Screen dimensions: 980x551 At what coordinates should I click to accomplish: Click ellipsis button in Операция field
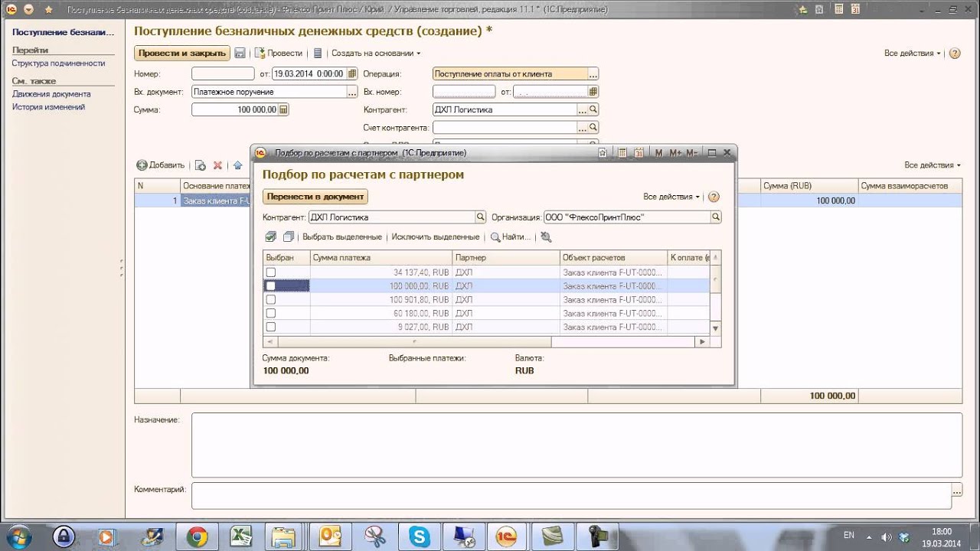pyautogui.click(x=593, y=74)
